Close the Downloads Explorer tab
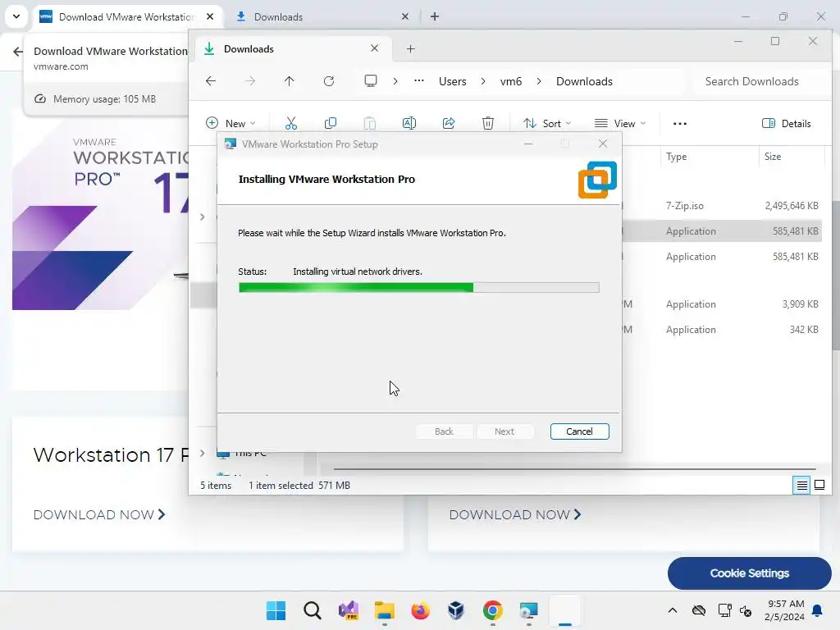This screenshot has height=630, width=840. click(x=374, y=48)
